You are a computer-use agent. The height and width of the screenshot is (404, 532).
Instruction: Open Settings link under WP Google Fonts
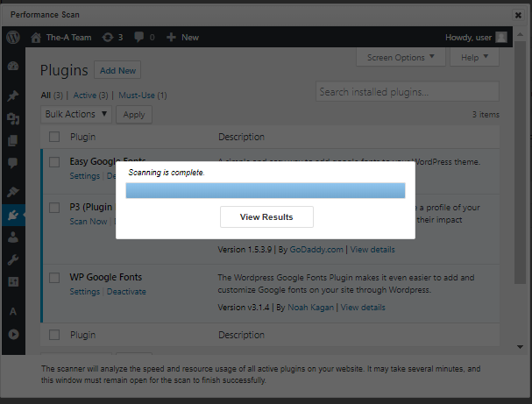tap(85, 292)
